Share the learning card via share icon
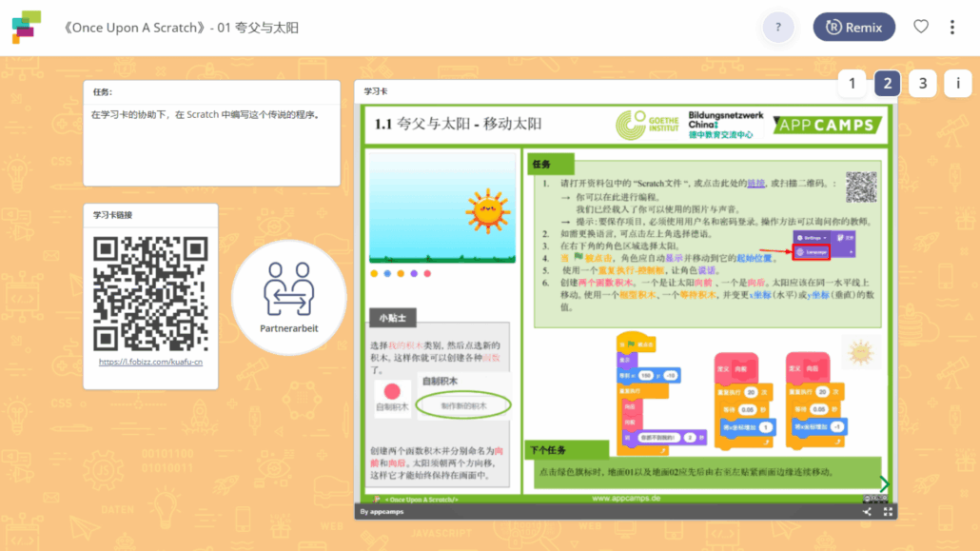The image size is (980, 551). [x=867, y=512]
